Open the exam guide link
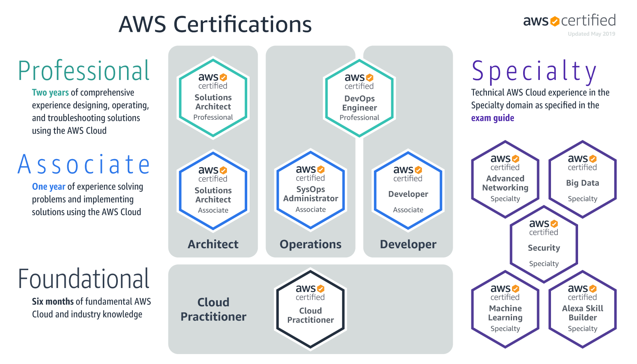The width and height of the screenshot is (637, 364). (492, 118)
